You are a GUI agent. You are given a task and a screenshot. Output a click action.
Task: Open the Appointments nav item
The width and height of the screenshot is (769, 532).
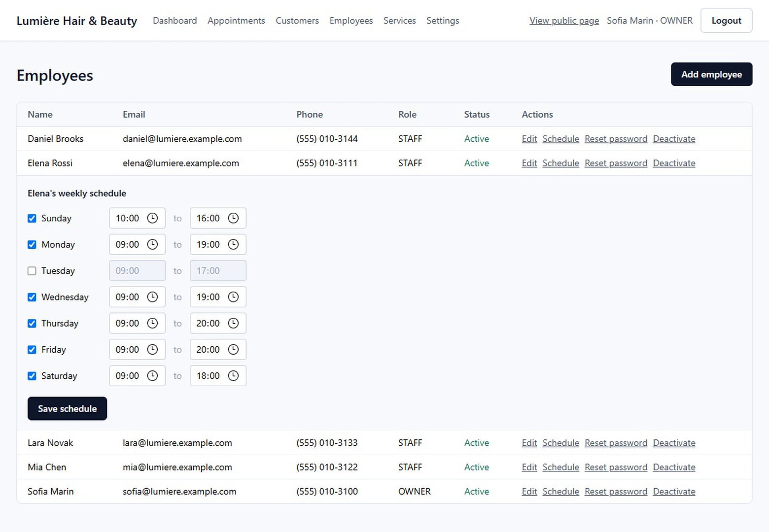tap(236, 21)
